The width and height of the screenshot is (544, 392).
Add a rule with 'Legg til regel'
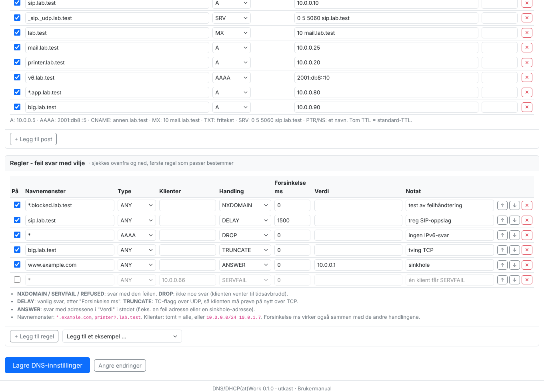pyautogui.click(x=34, y=336)
